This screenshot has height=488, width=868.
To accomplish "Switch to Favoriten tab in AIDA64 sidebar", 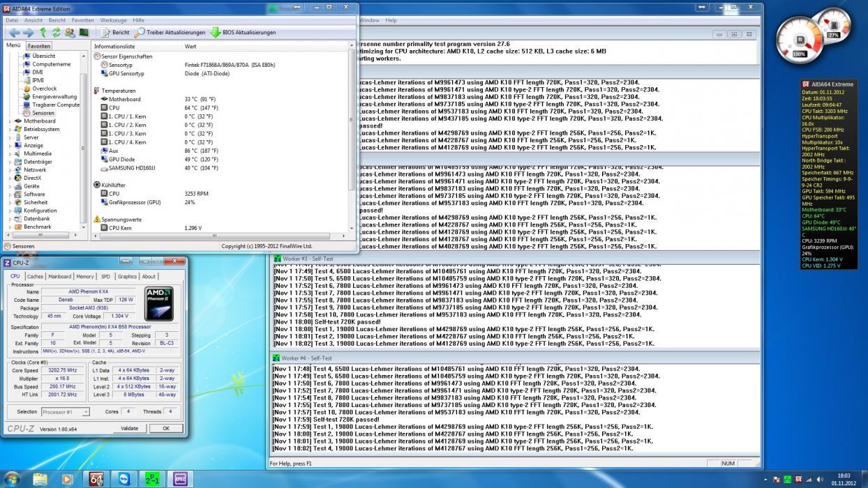I will point(39,46).
